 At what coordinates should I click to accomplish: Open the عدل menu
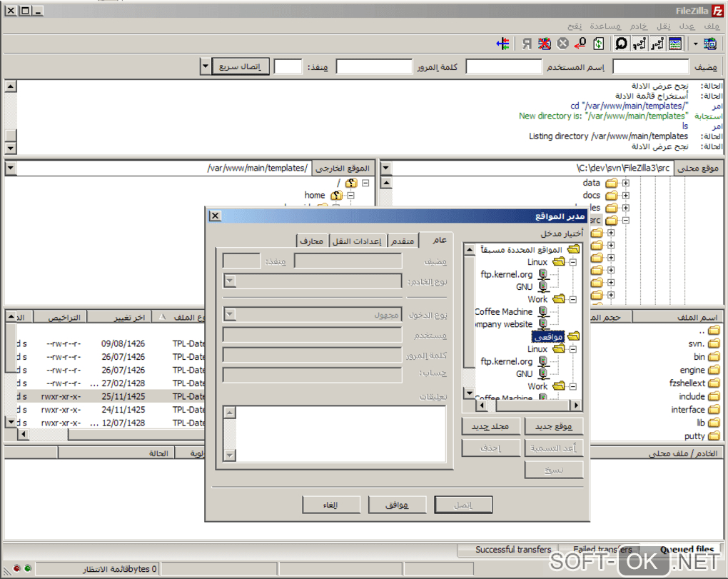[687, 26]
